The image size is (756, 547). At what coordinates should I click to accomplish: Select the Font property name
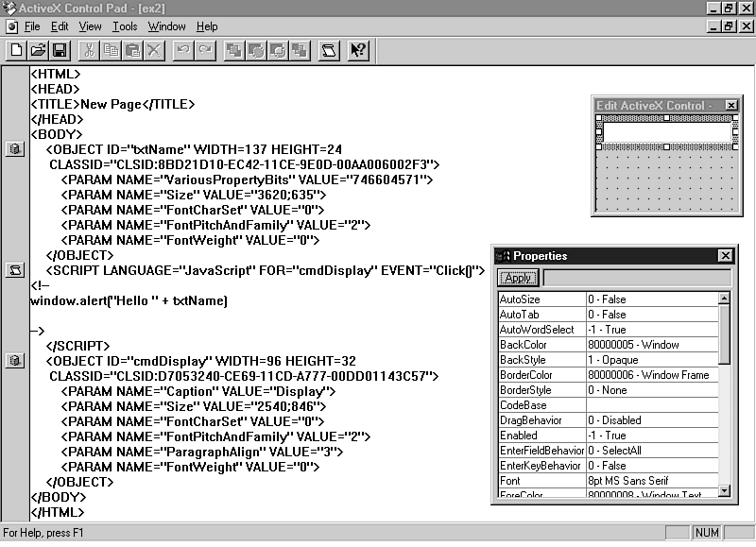[x=509, y=481]
